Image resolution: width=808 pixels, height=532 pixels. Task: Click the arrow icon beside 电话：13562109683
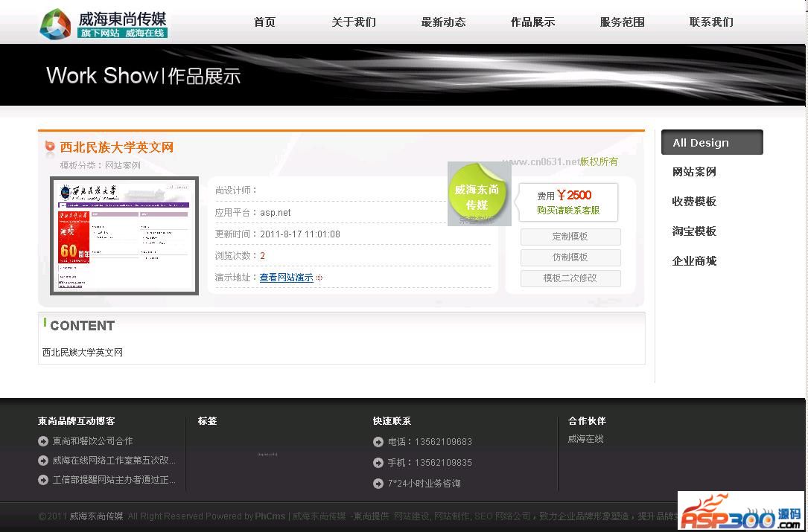[378, 442]
